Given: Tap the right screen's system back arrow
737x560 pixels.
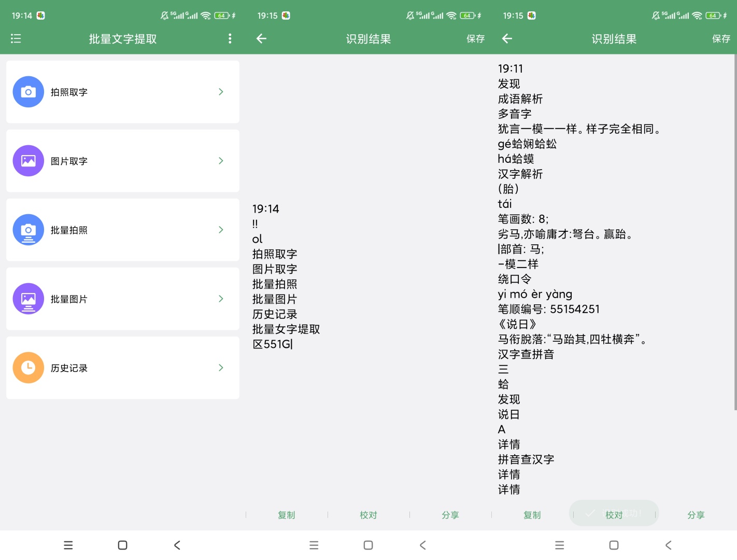Looking at the screenshot, I should click(x=669, y=545).
